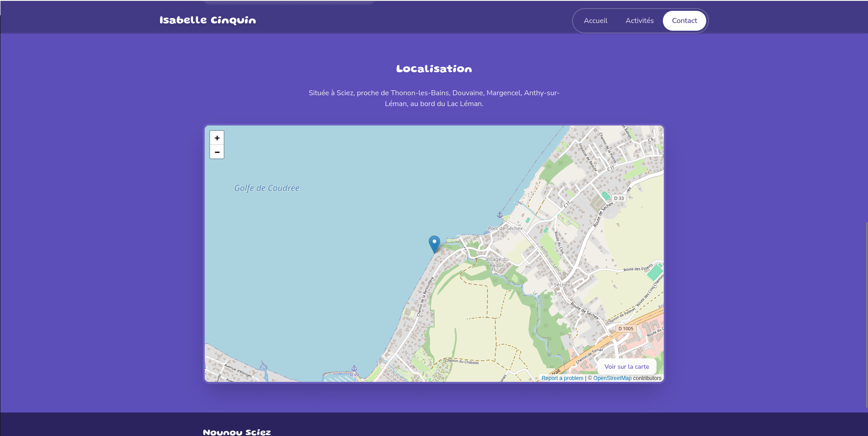
Task: Click the Isabelle Cinquin site logo
Action: tap(207, 20)
